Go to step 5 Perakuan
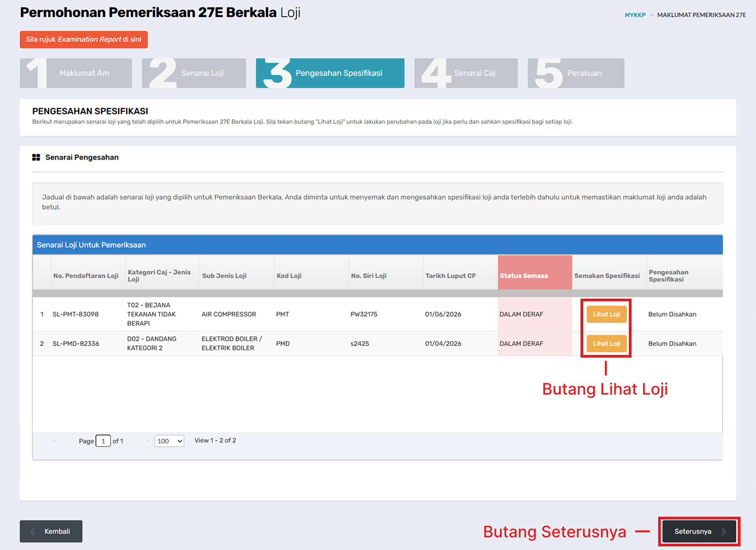 click(x=576, y=73)
